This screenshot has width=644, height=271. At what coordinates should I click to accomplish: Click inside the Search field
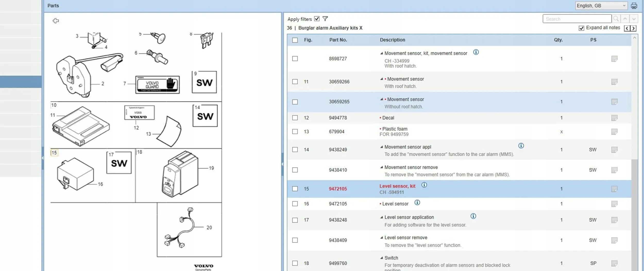[577, 19]
